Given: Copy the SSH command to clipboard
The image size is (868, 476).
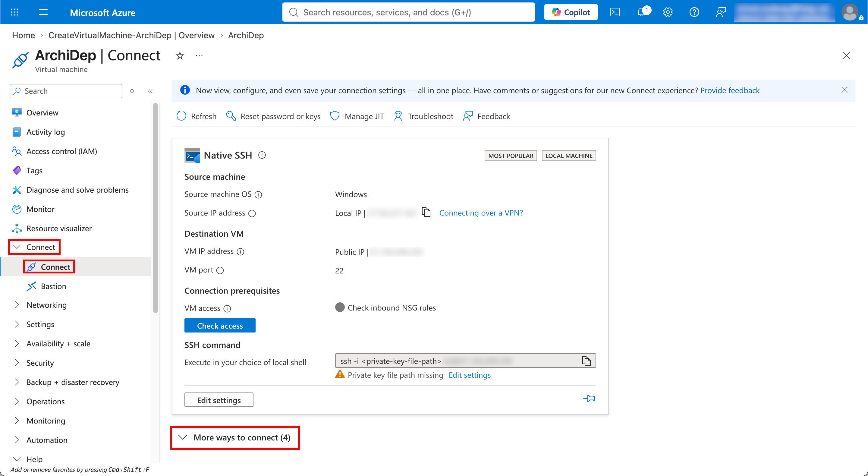Looking at the screenshot, I should [586, 361].
